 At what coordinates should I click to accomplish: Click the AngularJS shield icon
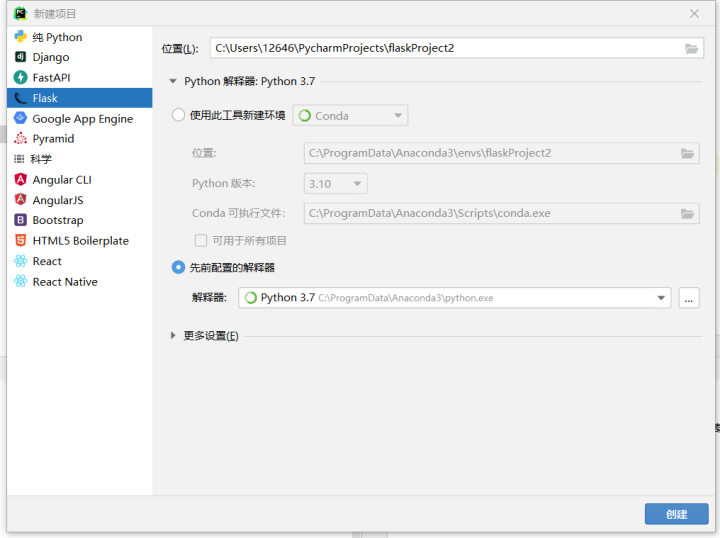tap(20, 199)
